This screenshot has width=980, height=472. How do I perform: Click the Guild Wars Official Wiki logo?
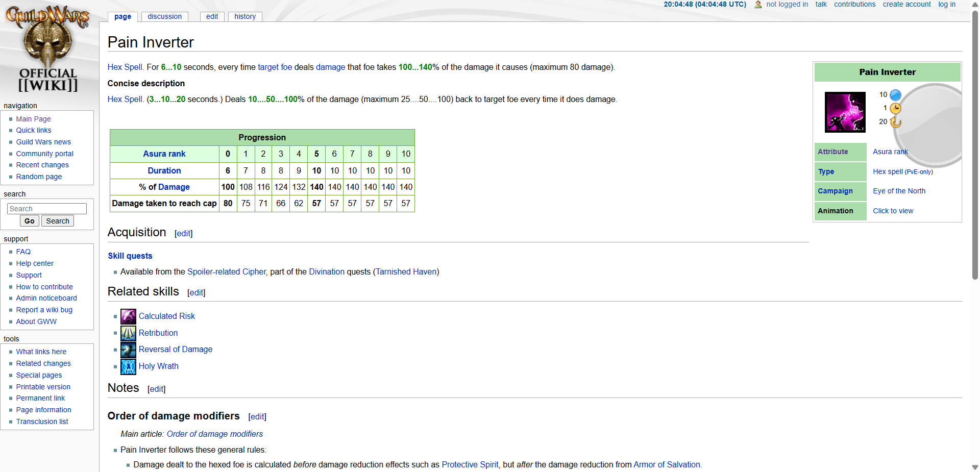48,48
